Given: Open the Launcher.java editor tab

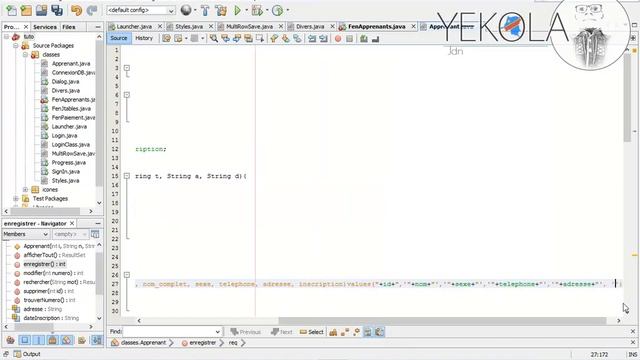Looking at the screenshot, I should [134, 27].
